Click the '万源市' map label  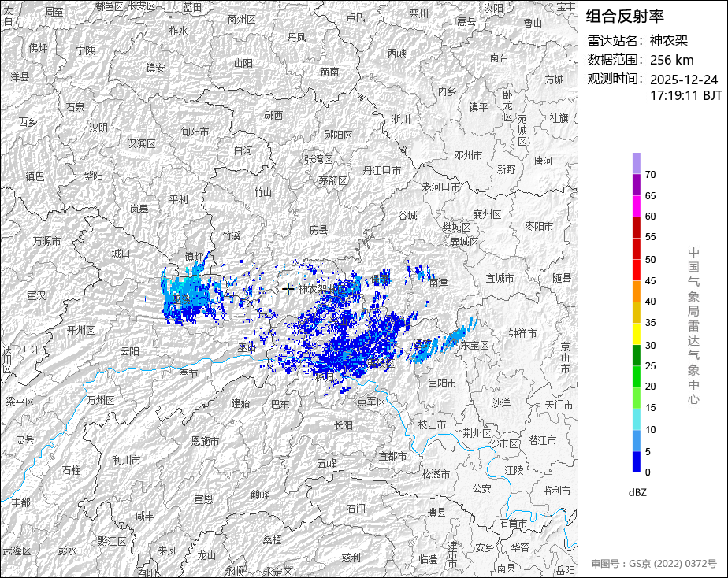[x=47, y=241]
